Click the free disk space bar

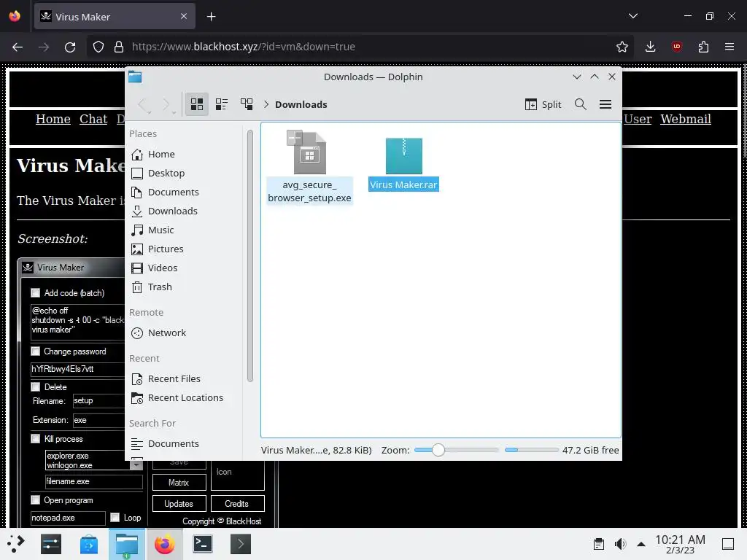coord(532,450)
